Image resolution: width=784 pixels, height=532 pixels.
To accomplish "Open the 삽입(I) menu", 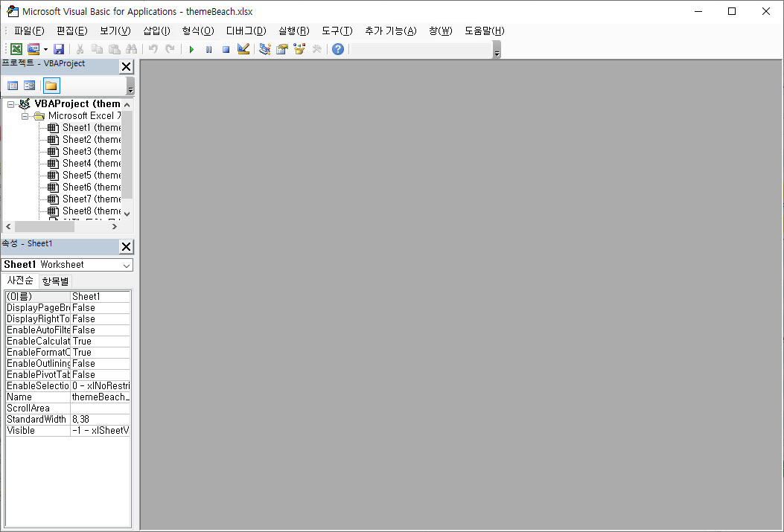I will pos(156,31).
